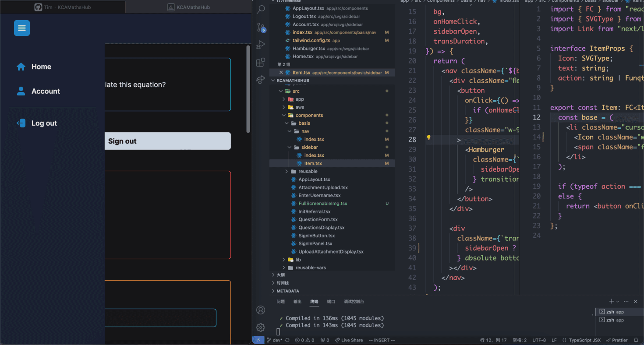Click the new terminal plus icon
The width and height of the screenshot is (644, 345).
pyautogui.click(x=611, y=301)
